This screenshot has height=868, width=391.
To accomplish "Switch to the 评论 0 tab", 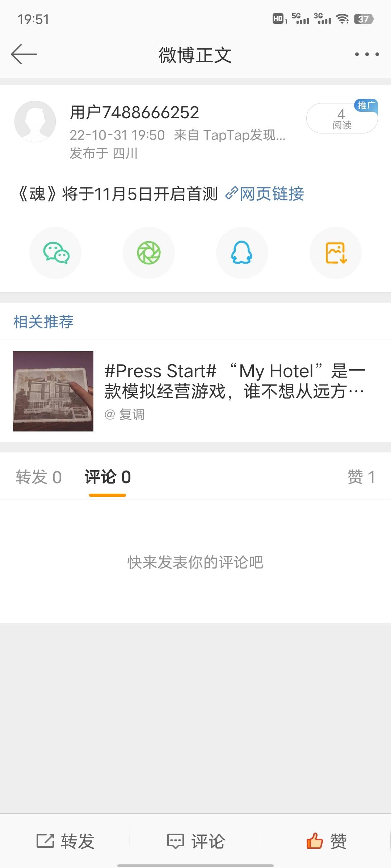I will [108, 477].
